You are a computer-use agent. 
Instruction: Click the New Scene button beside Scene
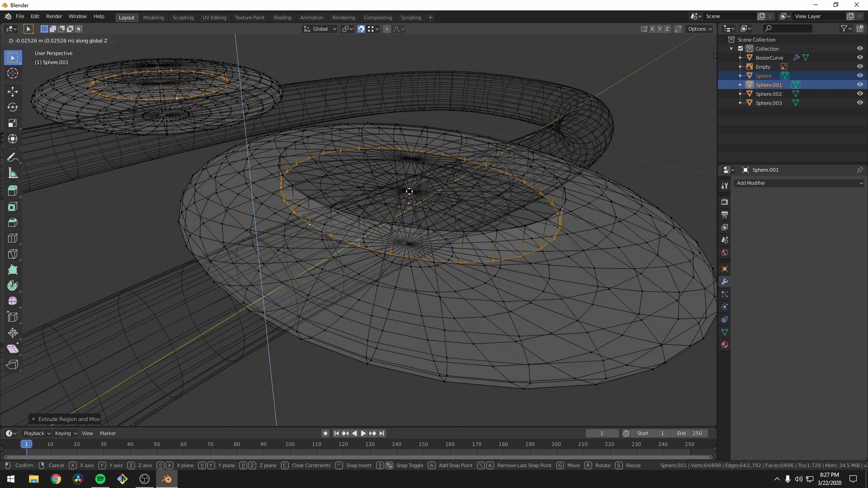pyautogui.click(x=761, y=16)
